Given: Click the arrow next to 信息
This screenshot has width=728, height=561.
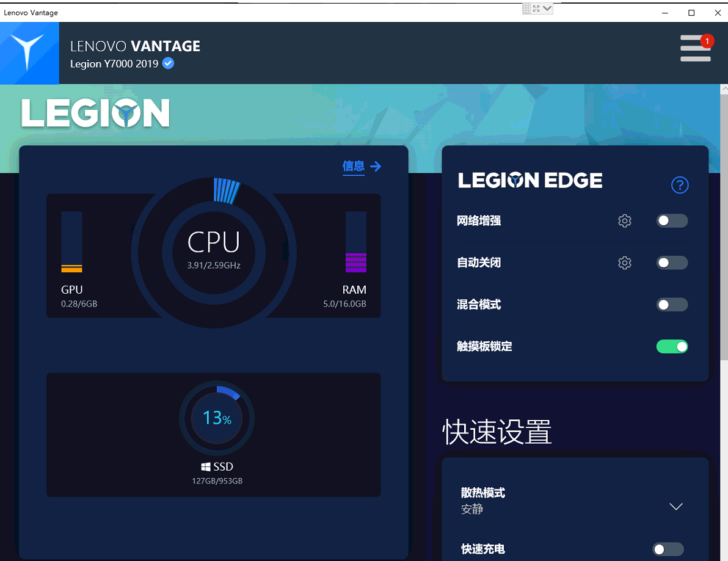Looking at the screenshot, I should (376, 166).
